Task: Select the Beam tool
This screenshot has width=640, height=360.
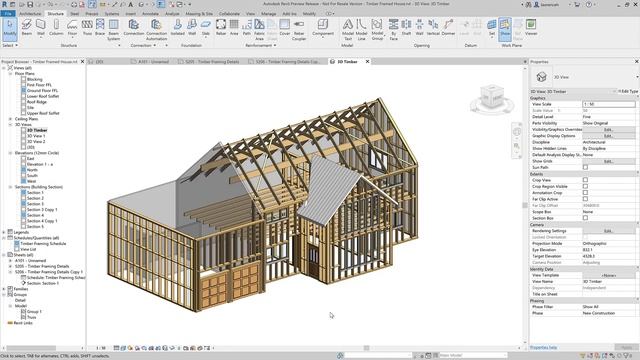Action: click(27, 27)
